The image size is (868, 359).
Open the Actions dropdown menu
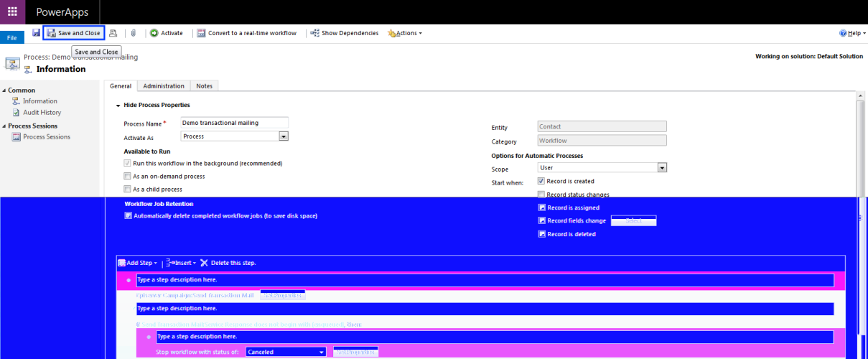(405, 33)
